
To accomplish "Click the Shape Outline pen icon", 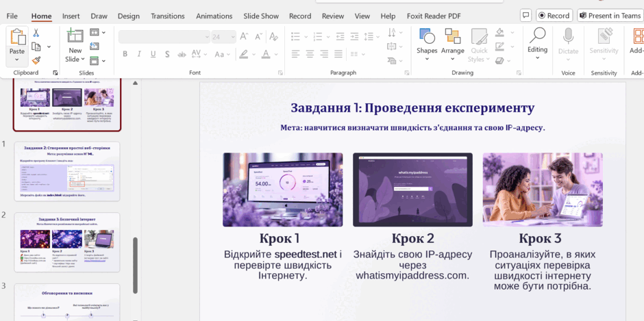I will (x=500, y=47).
